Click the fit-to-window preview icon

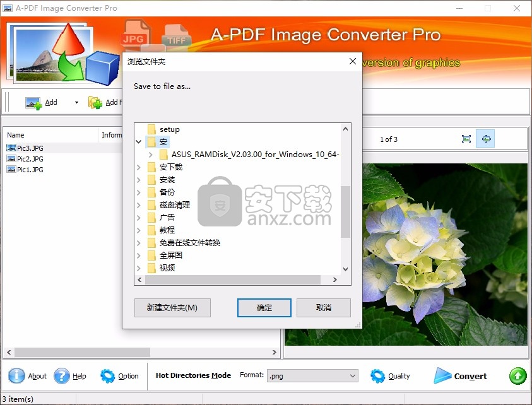[x=466, y=139]
